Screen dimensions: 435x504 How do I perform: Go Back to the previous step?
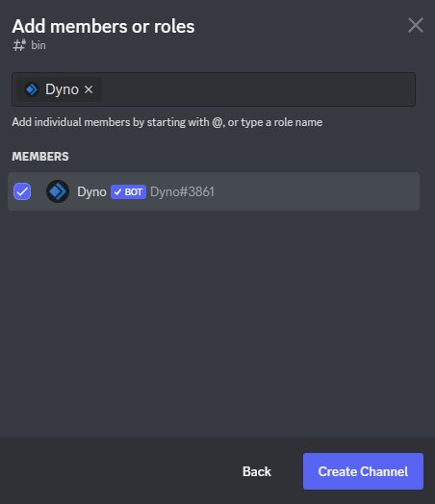click(257, 471)
